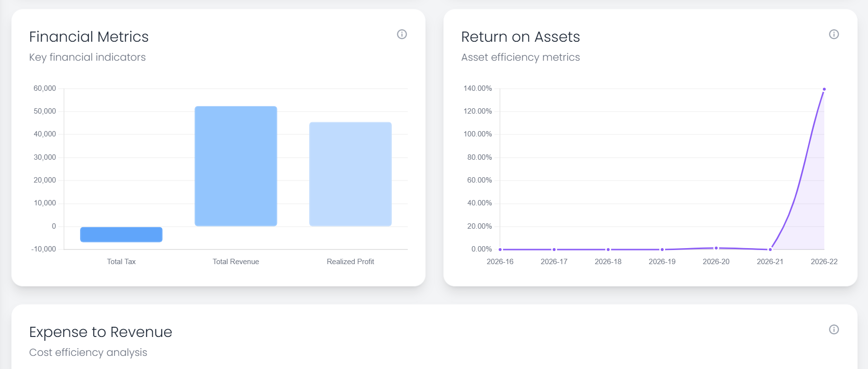
Task: Click the '2026-22' x-axis label
Action: click(824, 262)
